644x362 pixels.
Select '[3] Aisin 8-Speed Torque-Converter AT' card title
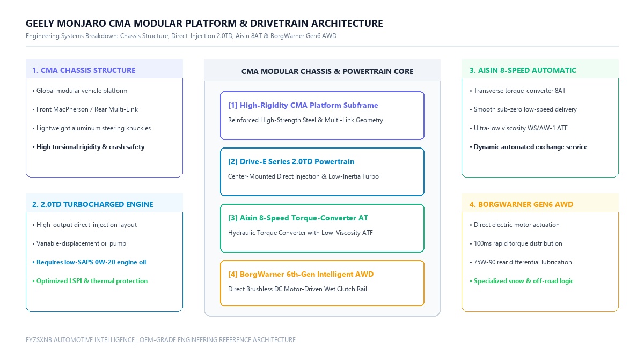tap(298, 218)
